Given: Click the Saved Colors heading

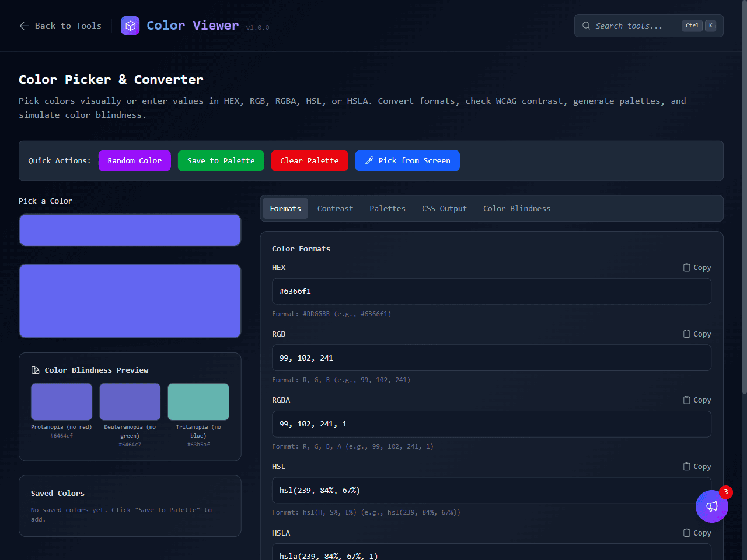Looking at the screenshot, I should [x=58, y=493].
